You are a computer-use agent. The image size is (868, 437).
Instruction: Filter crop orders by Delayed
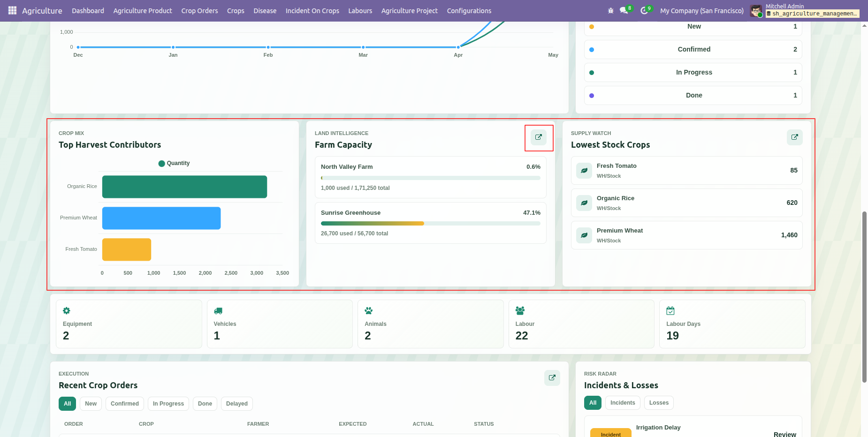(x=237, y=404)
